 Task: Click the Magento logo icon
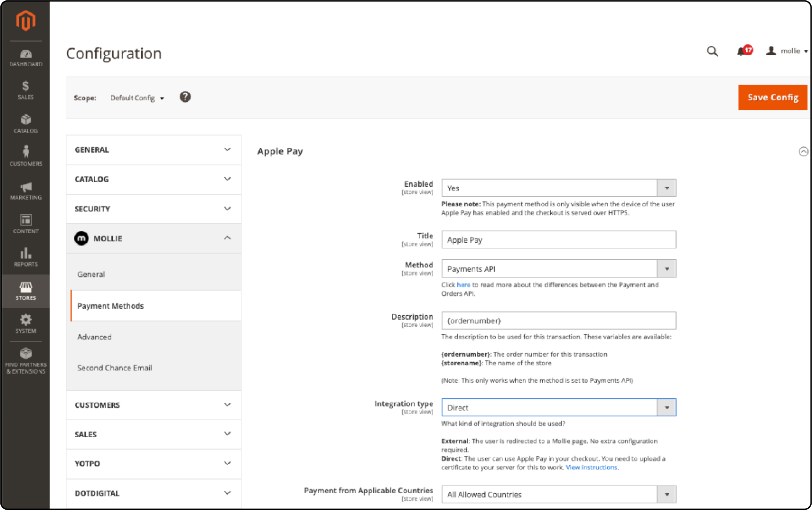pos(26,20)
